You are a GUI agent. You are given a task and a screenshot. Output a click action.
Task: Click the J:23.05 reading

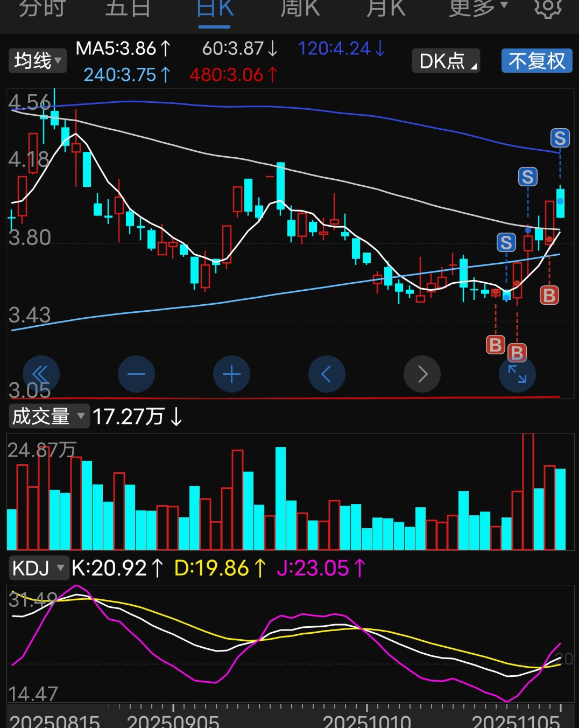click(321, 568)
